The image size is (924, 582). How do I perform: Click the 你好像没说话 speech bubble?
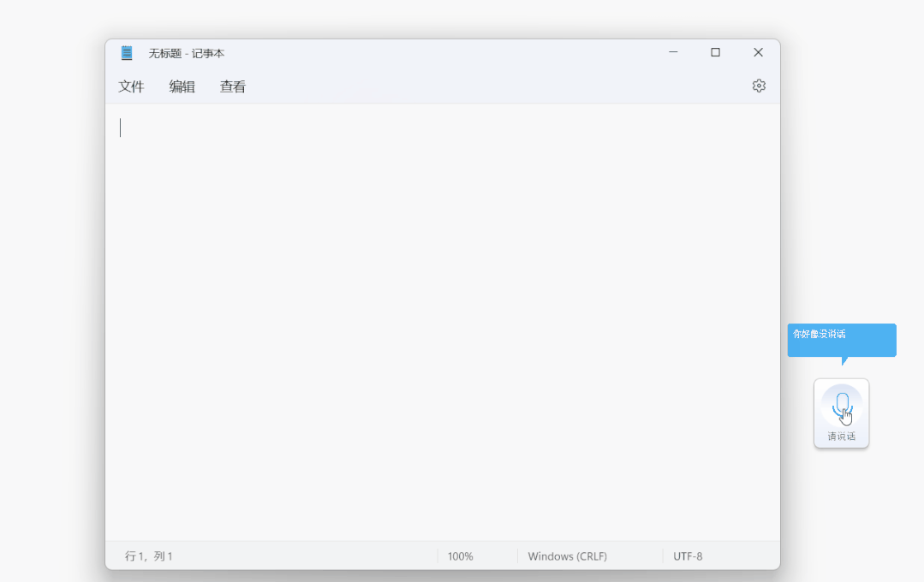click(x=842, y=340)
